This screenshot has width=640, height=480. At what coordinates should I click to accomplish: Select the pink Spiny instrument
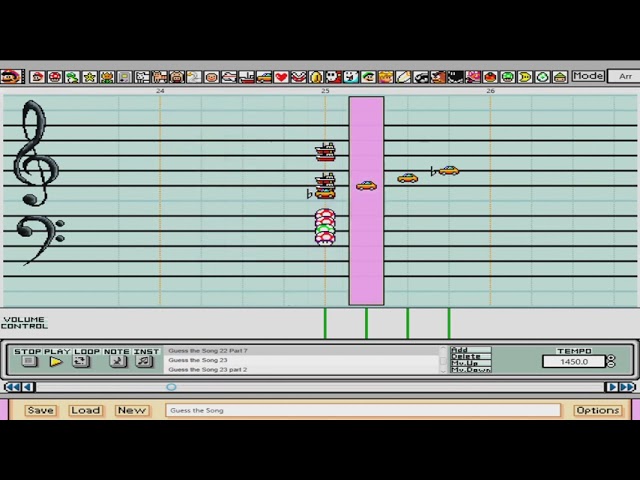(x=473, y=77)
